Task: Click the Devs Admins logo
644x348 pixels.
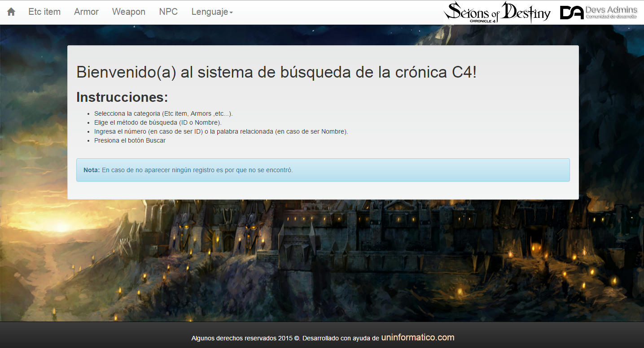Action: [599, 13]
